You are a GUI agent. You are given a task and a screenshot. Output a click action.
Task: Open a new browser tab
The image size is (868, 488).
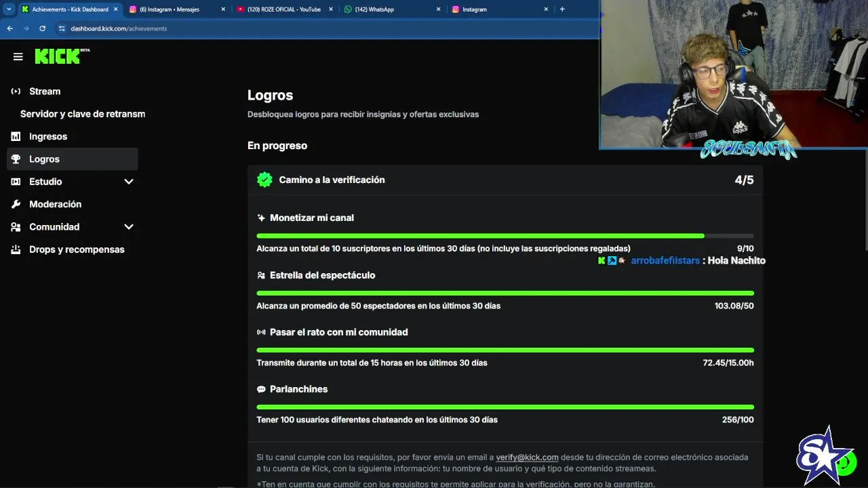[562, 9]
